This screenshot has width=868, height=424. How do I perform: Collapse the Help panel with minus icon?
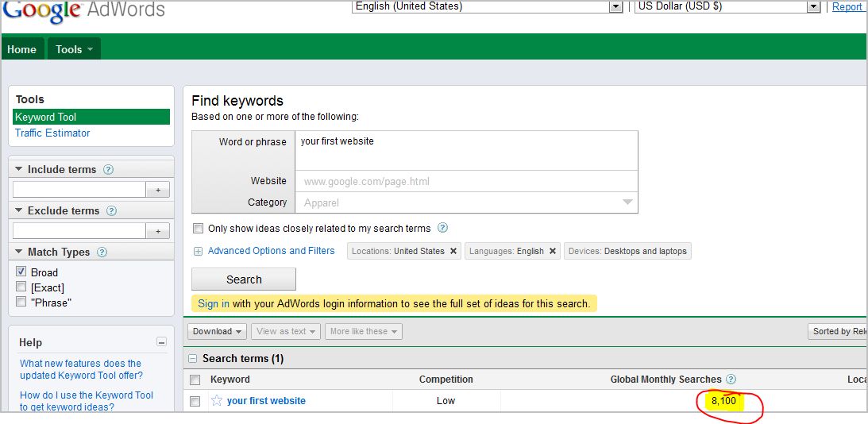tap(162, 342)
